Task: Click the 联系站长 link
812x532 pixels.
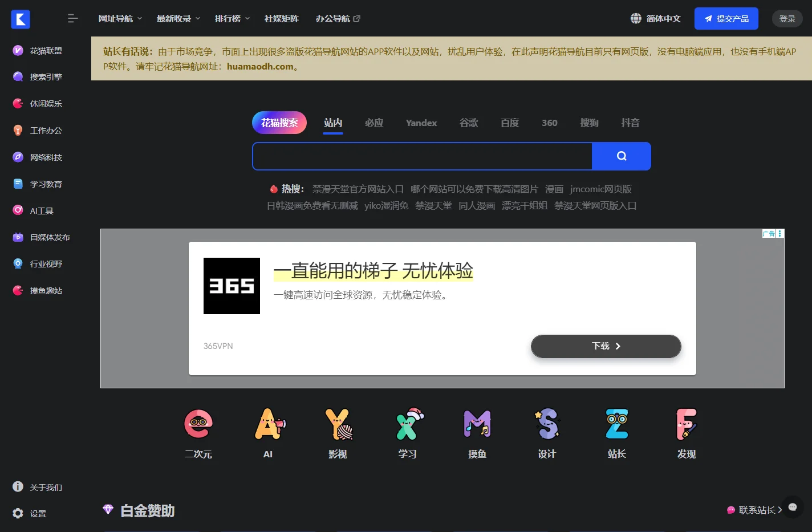Action: pyautogui.click(x=754, y=510)
